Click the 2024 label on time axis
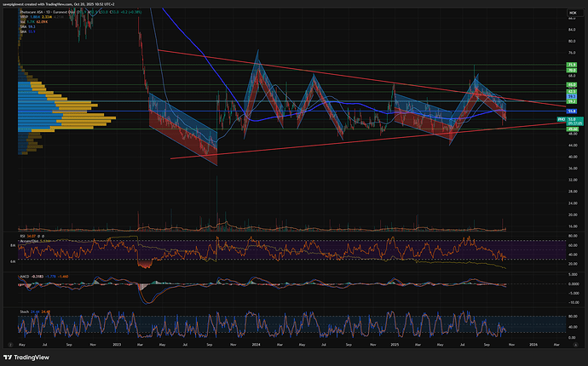Image resolution: width=588 pixels, height=366 pixels. point(257,344)
